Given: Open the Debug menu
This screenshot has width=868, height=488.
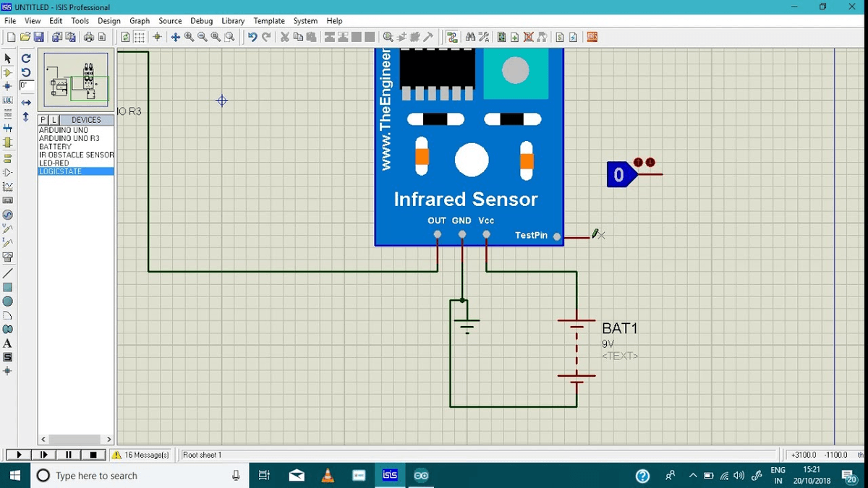Looking at the screenshot, I should click(x=202, y=21).
